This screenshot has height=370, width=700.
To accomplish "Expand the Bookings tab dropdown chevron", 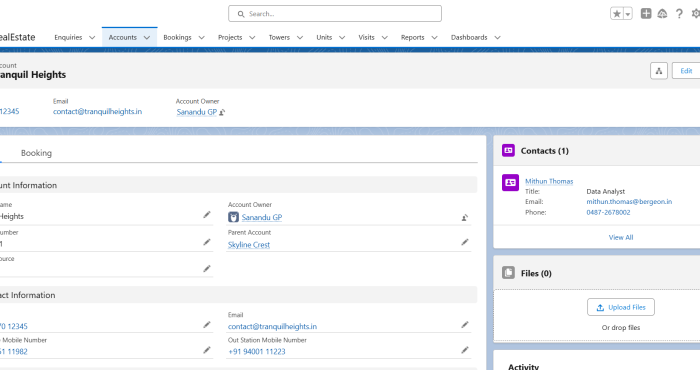I will point(201,37).
